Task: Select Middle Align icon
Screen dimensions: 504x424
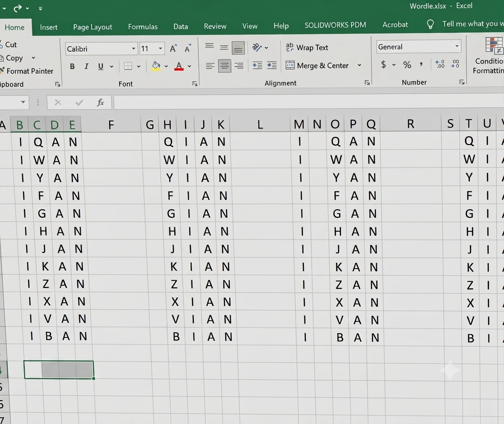Action: [x=224, y=48]
